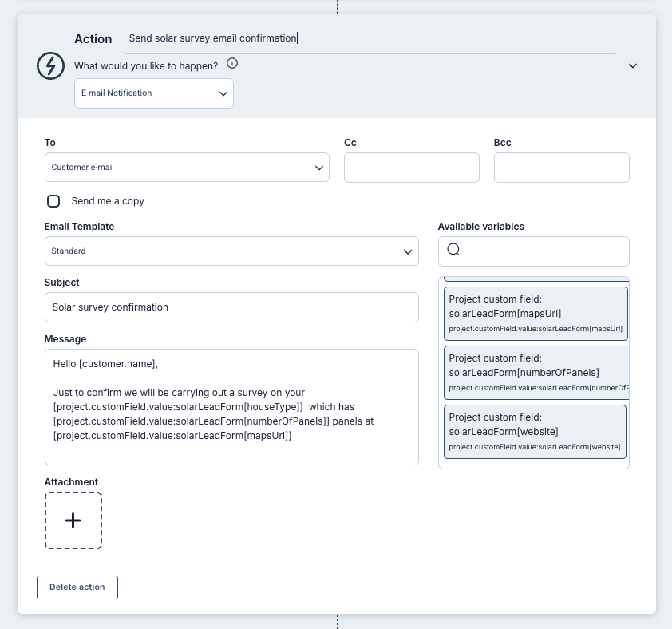Select the solarLeadForm[mapsUrl] variable

point(535,314)
